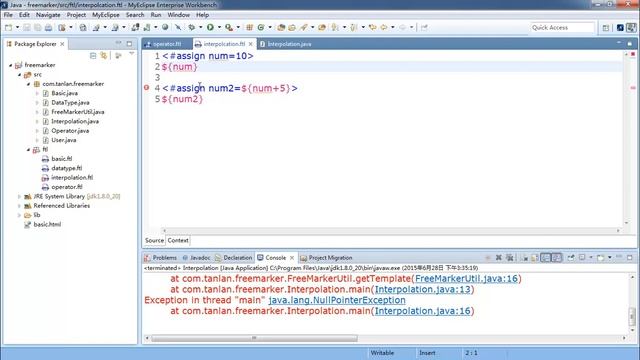Screen dimensions: 640x360
Task: Expand the Basic.java node
Action: [37, 93]
